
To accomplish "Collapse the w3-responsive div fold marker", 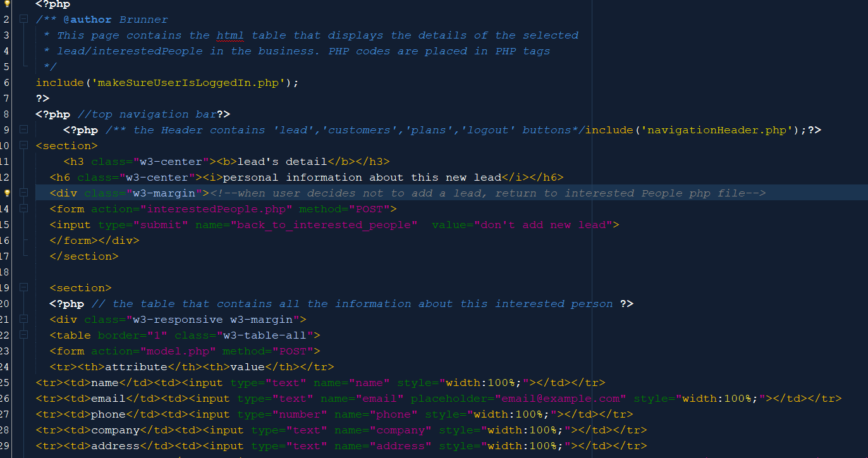I will (x=23, y=320).
